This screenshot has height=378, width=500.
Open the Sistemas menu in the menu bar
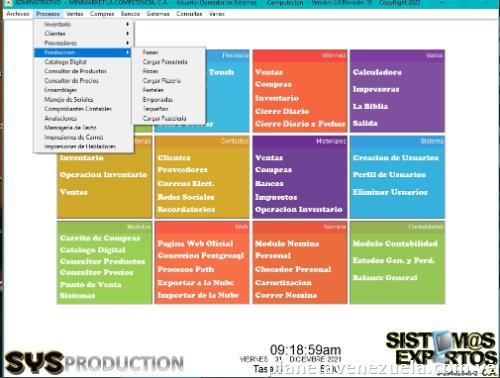(158, 14)
